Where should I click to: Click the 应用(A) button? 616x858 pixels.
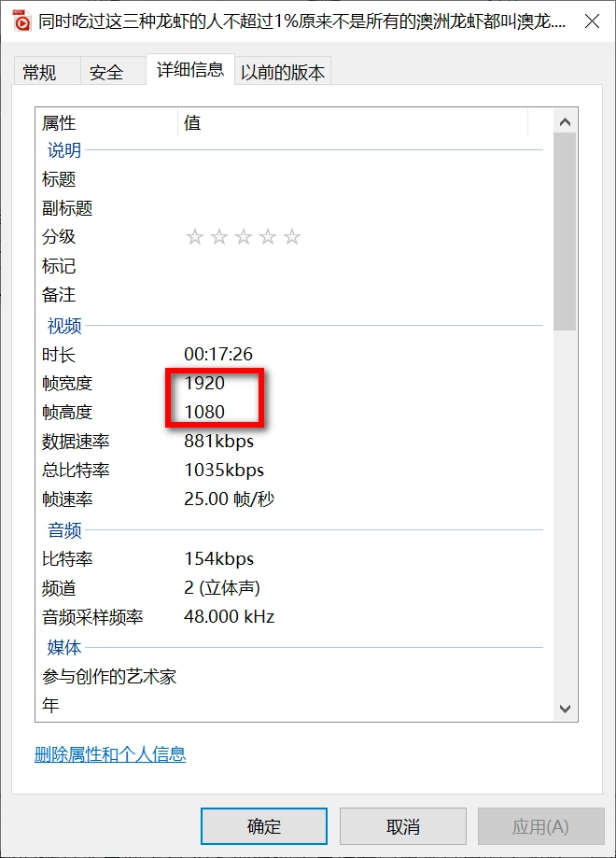pyautogui.click(x=541, y=826)
